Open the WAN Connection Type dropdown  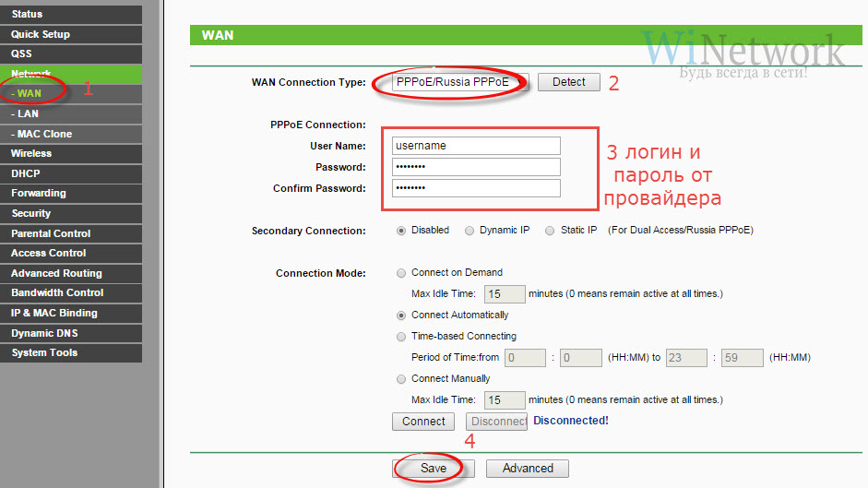(460, 82)
